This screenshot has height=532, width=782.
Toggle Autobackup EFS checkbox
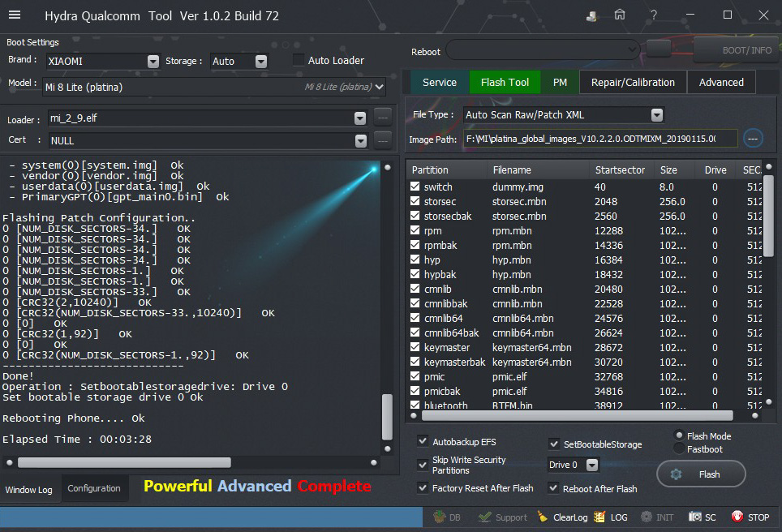pos(423,441)
